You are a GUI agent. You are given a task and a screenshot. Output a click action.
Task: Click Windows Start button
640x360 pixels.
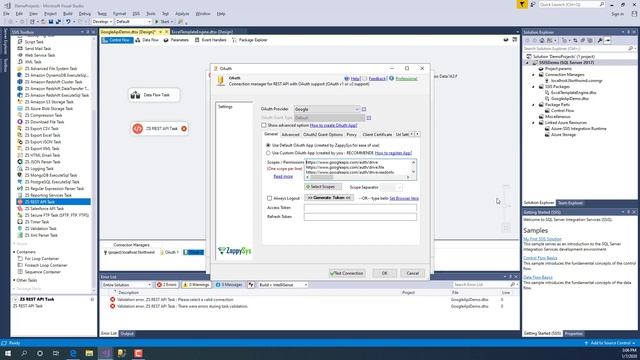point(8,353)
